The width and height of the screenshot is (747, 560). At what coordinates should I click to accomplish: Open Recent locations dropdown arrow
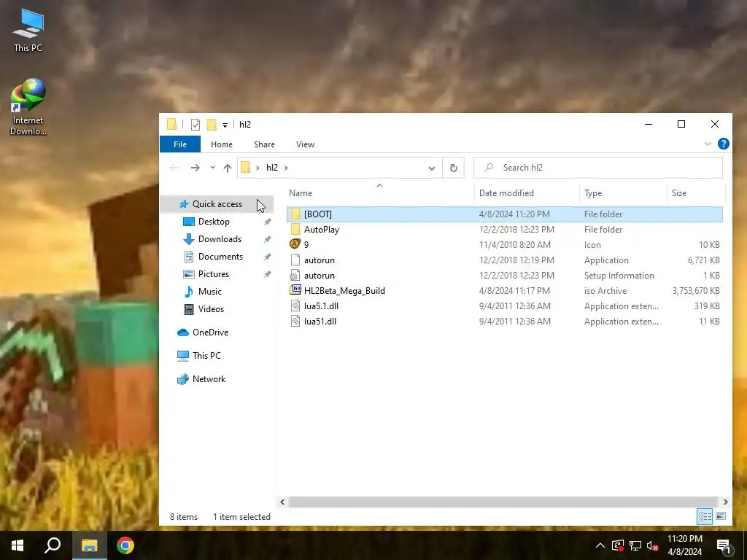point(212,168)
